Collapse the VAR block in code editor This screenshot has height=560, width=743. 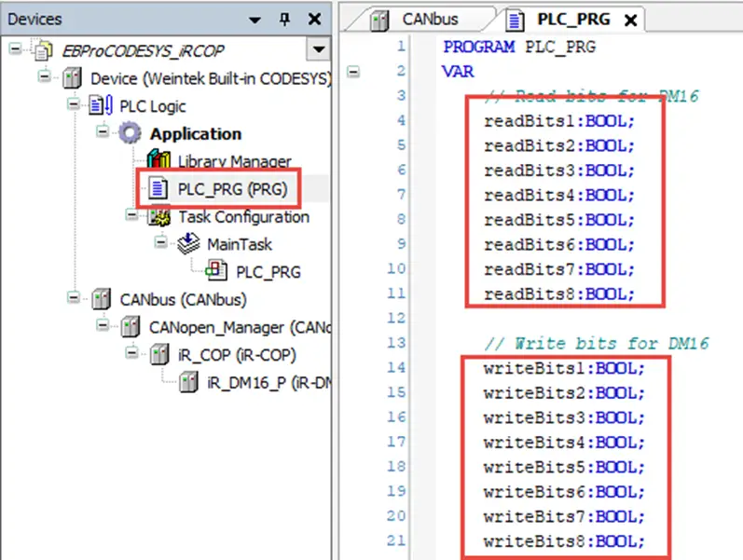(353, 72)
